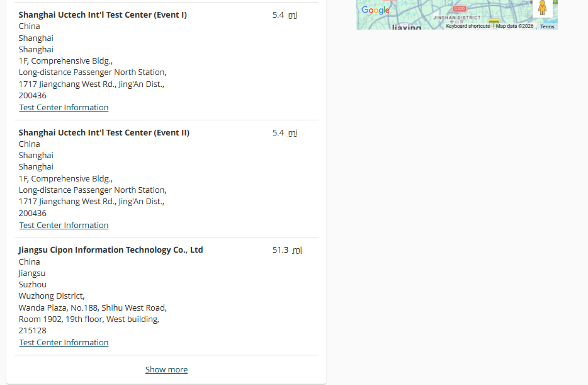Click the Show more link
The image size is (588, 385).
pos(166,370)
